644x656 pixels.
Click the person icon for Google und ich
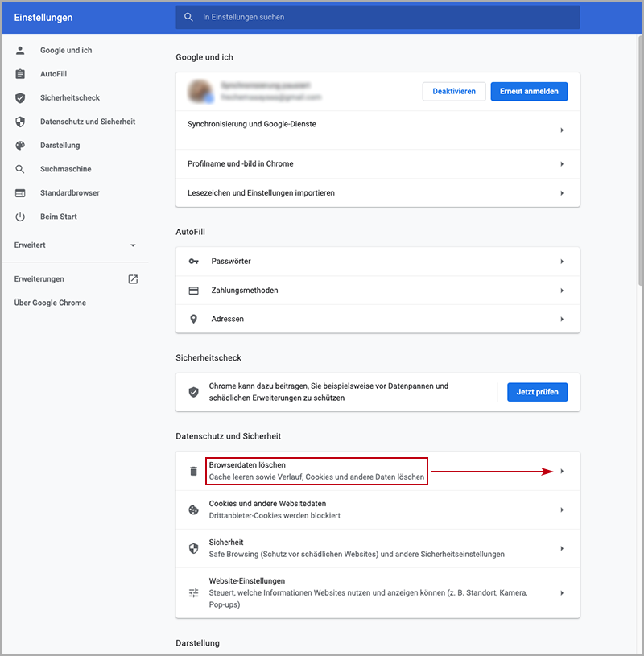(x=20, y=50)
